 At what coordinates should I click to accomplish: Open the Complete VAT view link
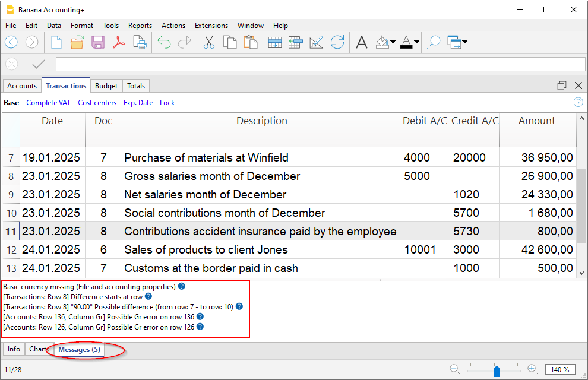coord(48,103)
